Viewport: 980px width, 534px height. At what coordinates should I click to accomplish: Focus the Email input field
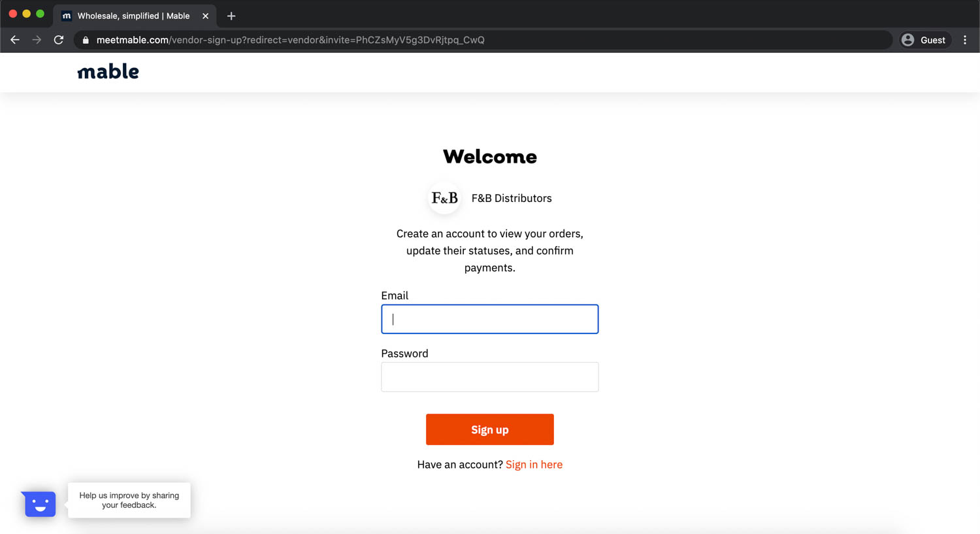pos(490,319)
